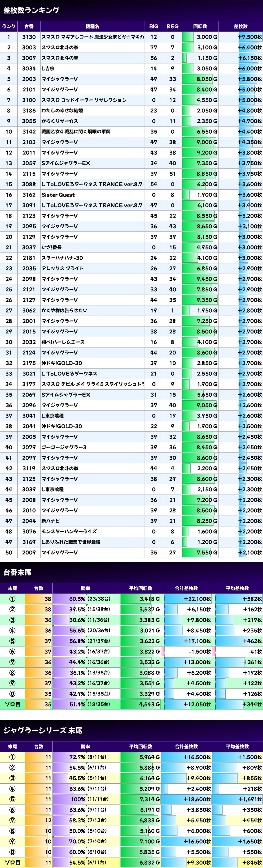Select 翔べ!ハーレムエース machine name
Screen dimensions: 263x868
point(63,342)
